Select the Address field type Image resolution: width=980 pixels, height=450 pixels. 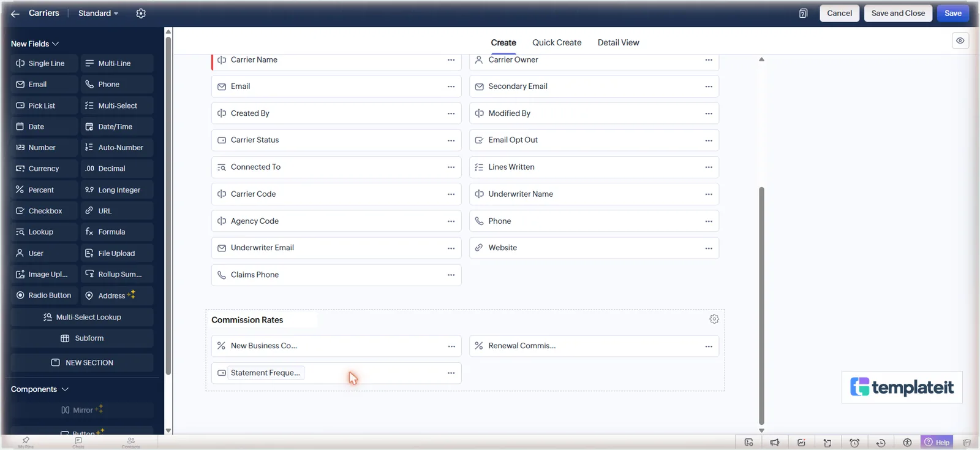tap(116, 296)
